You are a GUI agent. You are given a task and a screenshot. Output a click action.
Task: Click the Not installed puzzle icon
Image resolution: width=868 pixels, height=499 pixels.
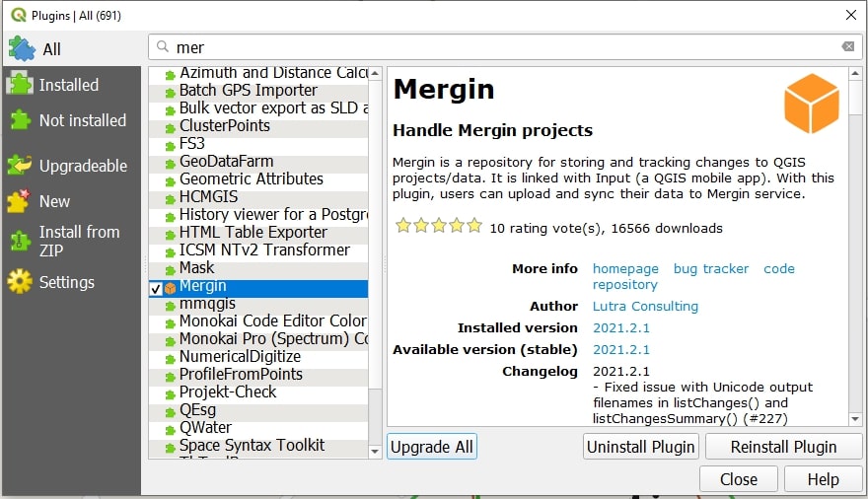[20, 120]
